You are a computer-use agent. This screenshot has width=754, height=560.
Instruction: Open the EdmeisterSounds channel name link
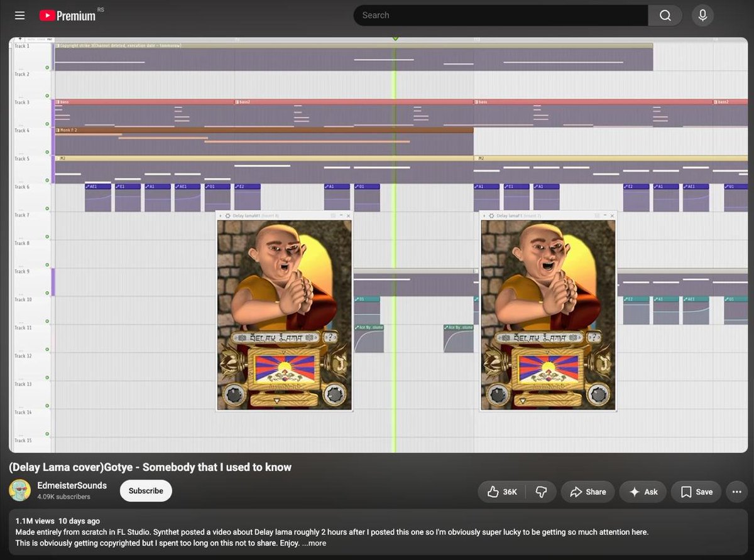72,485
